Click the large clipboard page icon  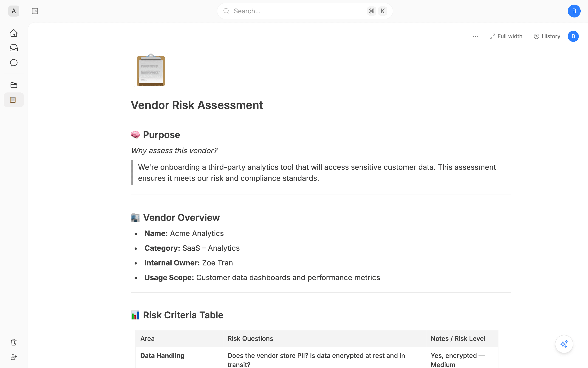point(151,70)
